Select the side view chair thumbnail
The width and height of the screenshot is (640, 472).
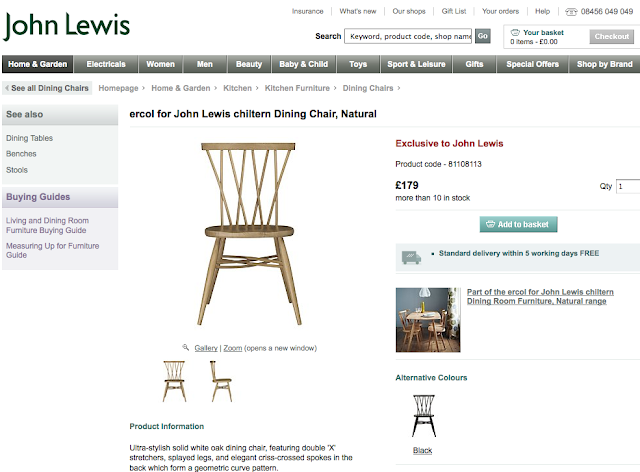click(x=222, y=381)
